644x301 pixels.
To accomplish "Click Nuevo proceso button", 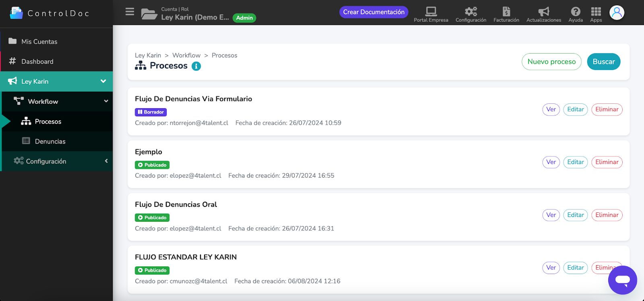I will click(x=551, y=62).
